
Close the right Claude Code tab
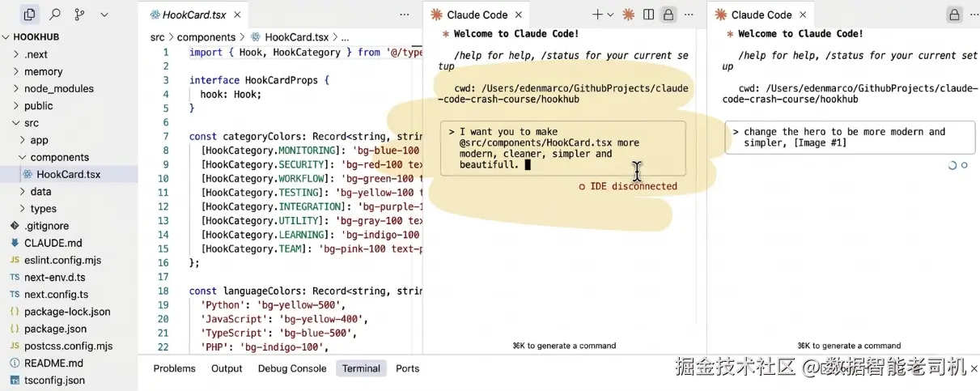click(x=803, y=15)
